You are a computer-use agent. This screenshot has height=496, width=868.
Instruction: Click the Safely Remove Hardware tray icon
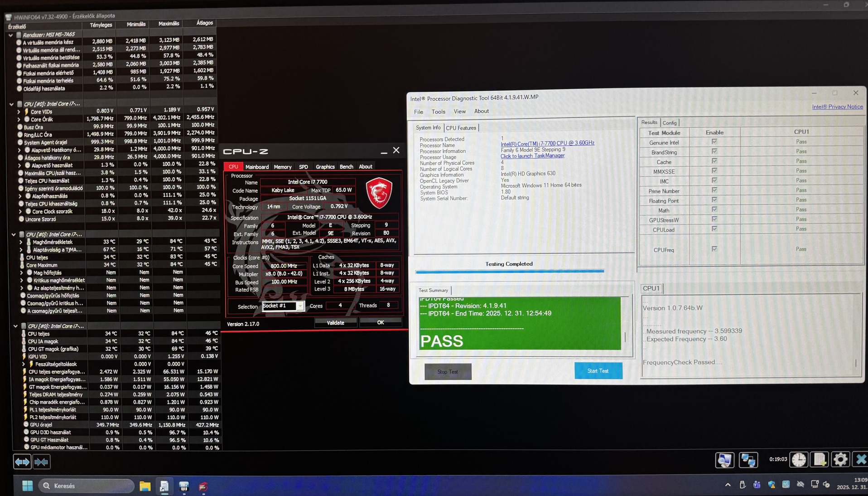pyautogui.click(x=742, y=485)
